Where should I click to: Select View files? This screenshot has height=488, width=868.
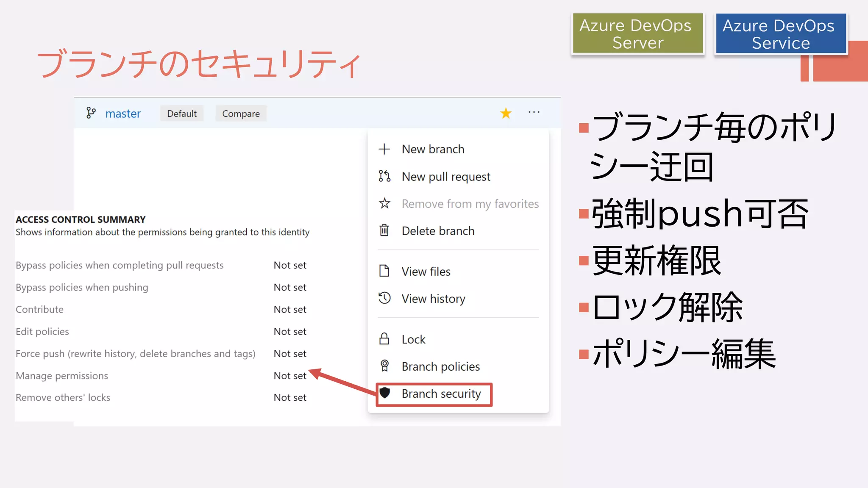click(426, 272)
